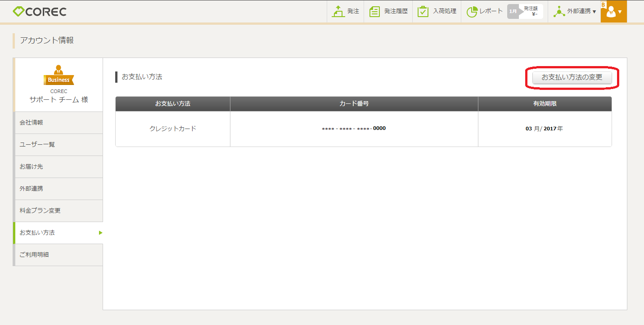
Task: Click the COREC logo
Action: pos(40,12)
